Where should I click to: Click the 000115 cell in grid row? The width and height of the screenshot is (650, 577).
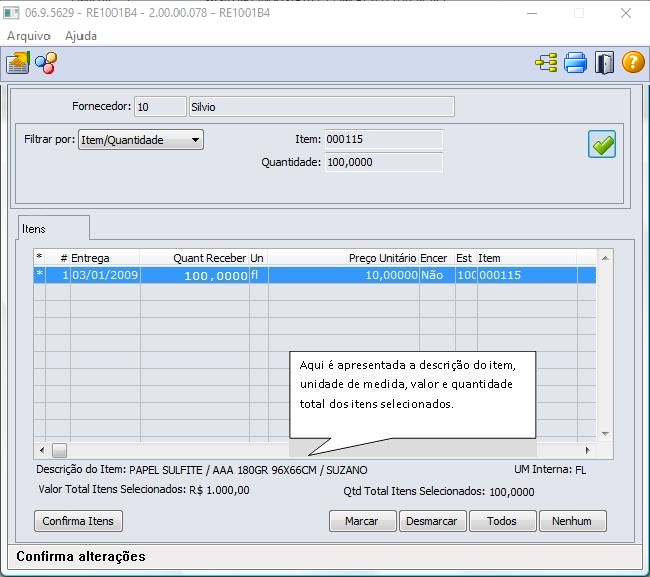[527, 275]
